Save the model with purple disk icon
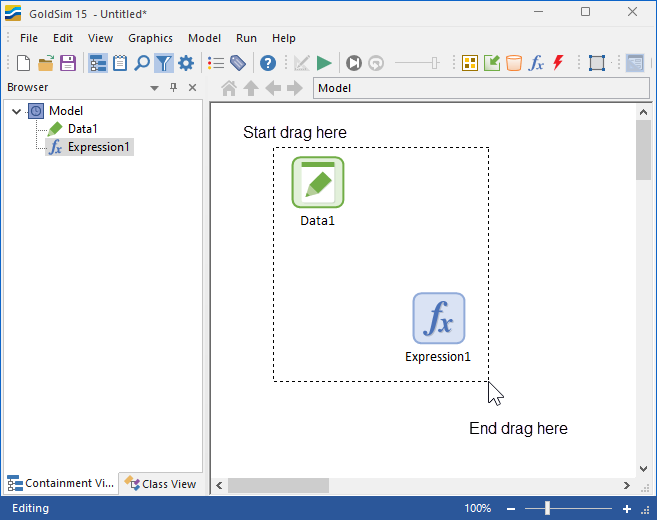 click(68, 63)
